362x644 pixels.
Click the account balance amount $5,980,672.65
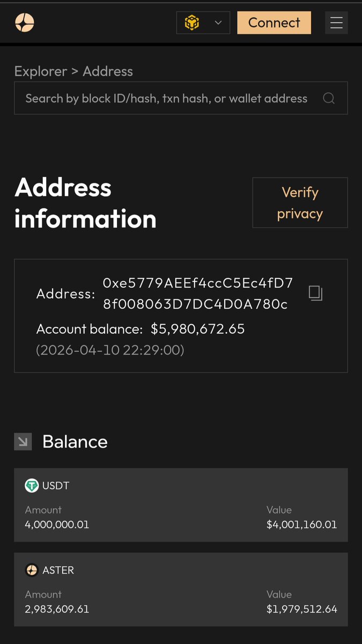(x=197, y=329)
